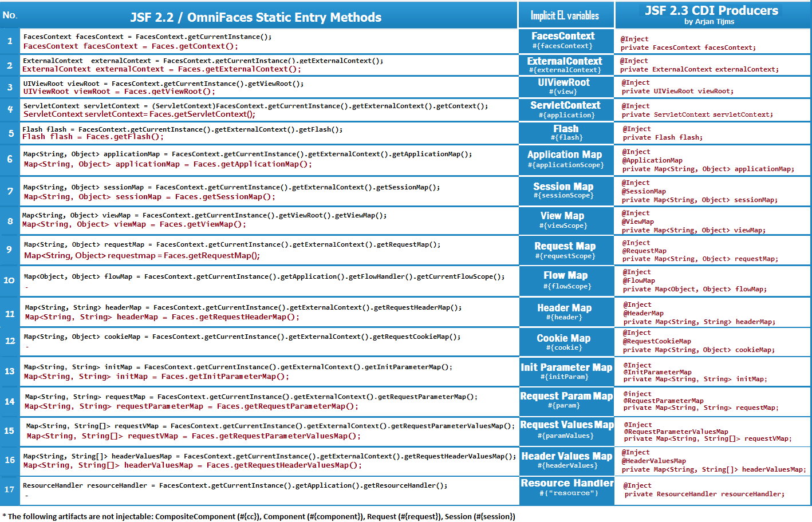Click the '@ApplicationMap' annotation
The height and width of the screenshot is (522, 812).
[652, 160]
